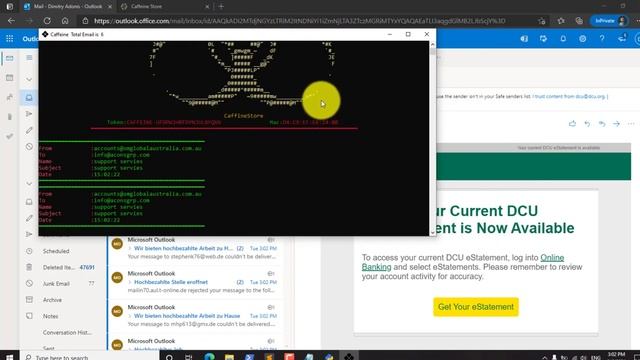This screenshot has width=640, height=360.
Task: Expand conversation 'Hochbezahlte Stelle eroffnet' chevron
Action: [x=130, y=282]
